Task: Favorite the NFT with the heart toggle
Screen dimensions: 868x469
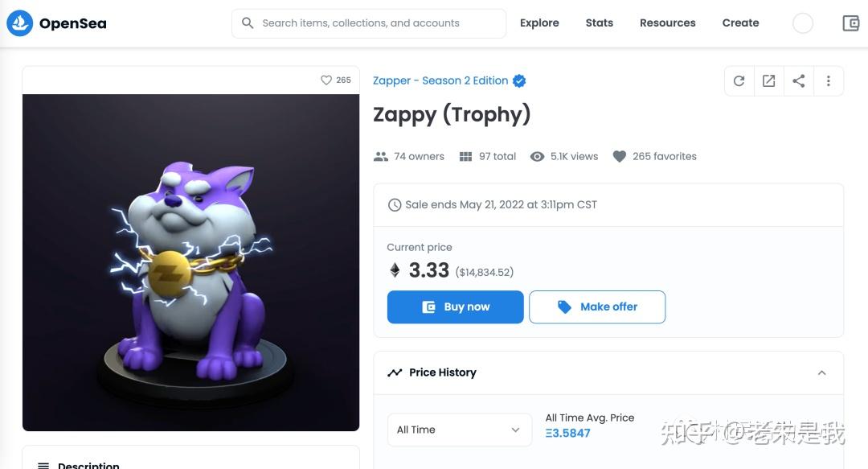Action: point(325,80)
